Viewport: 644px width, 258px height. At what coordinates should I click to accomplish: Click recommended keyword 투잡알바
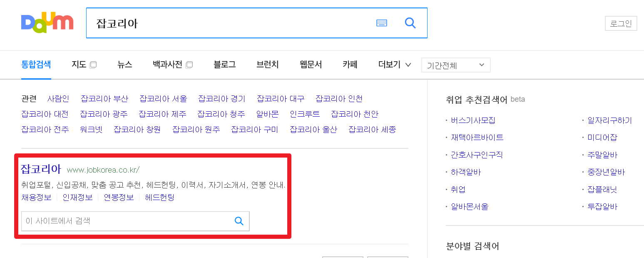602,207
